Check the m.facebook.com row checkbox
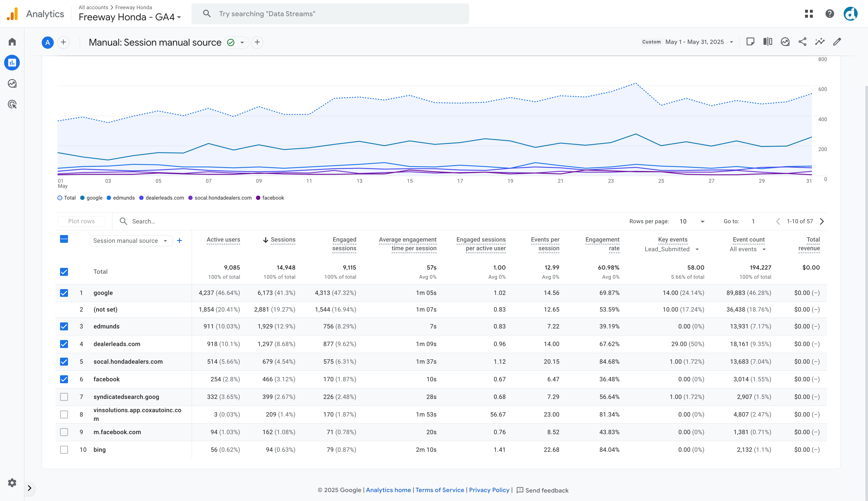868x501 pixels. (x=64, y=432)
